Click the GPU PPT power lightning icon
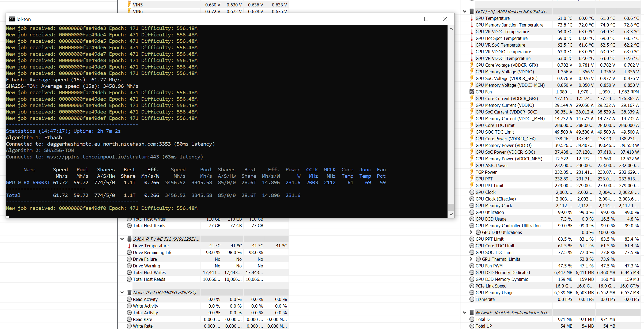644x329 pixels. (472, 179)
